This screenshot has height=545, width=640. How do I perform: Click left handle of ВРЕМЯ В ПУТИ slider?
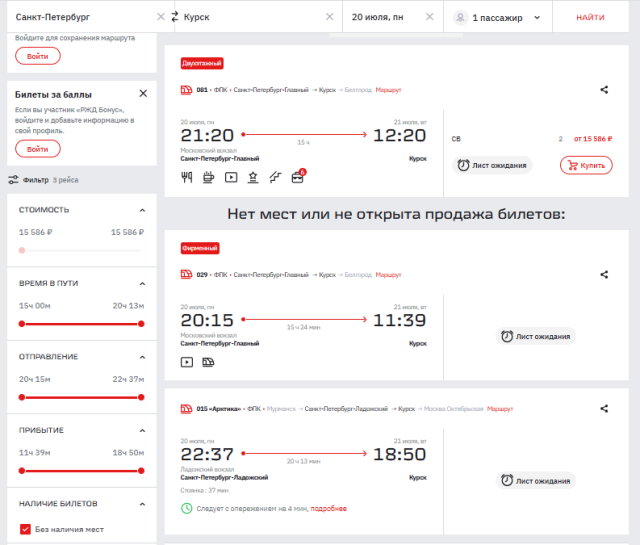coord(22,324)
